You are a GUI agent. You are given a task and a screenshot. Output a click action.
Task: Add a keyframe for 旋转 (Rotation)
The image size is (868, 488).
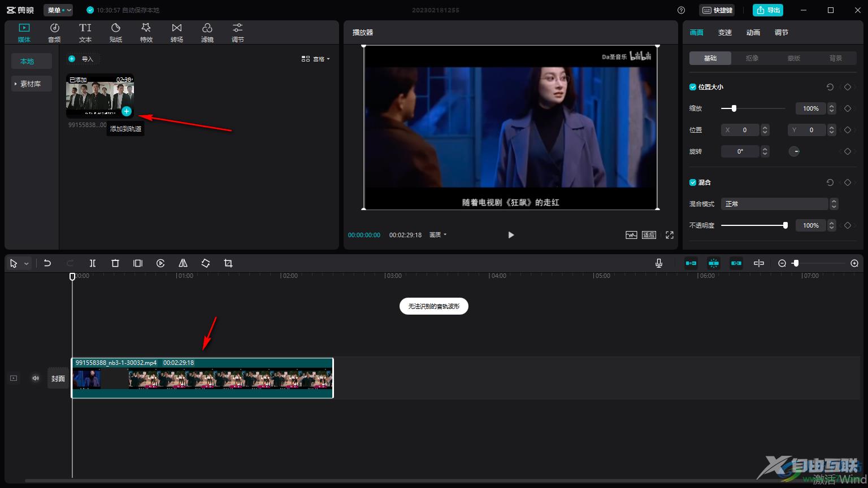(847, 151)
